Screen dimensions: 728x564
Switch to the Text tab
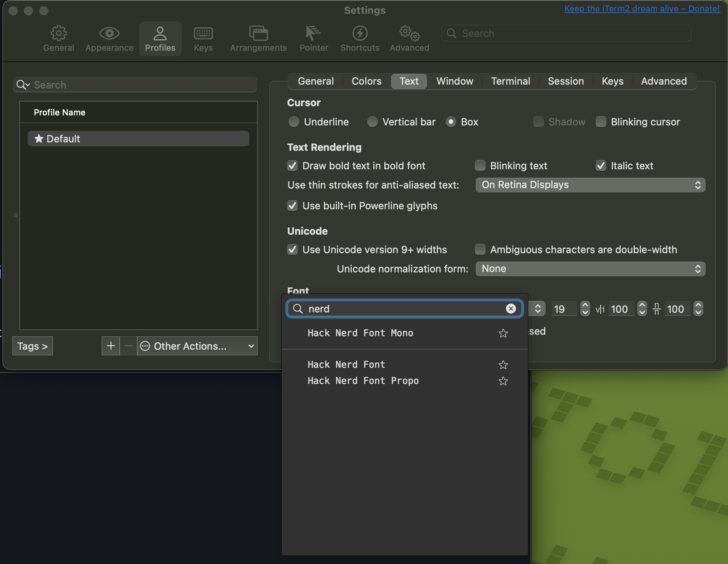coord(409,81)
